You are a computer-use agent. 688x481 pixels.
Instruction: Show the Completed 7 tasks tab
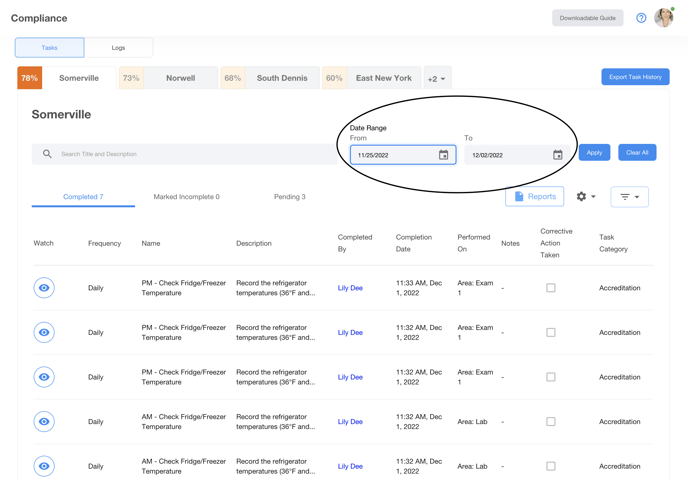[x=83, y=197]
